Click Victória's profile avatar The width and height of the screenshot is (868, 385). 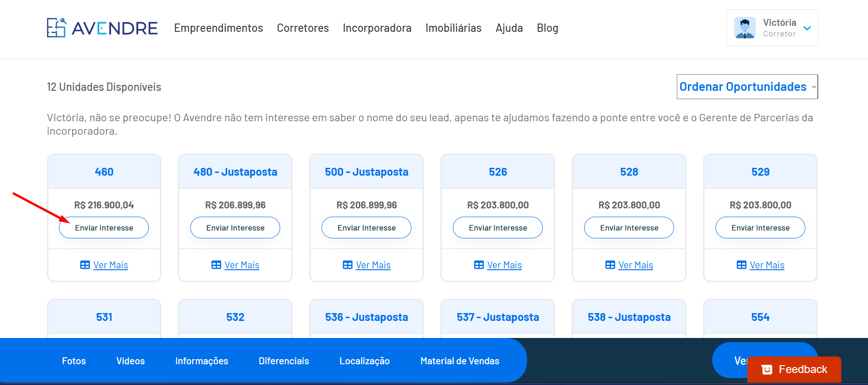pyautogui.click(x=745, y=28)
